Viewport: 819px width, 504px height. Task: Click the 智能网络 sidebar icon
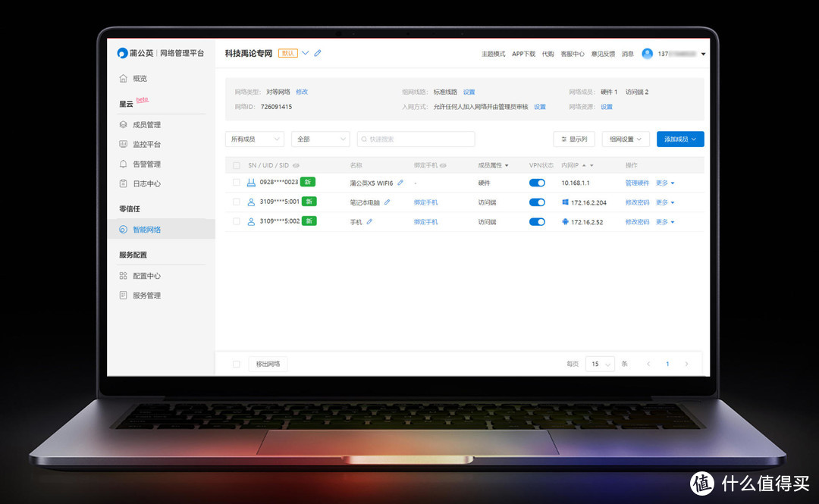[124, 230]
